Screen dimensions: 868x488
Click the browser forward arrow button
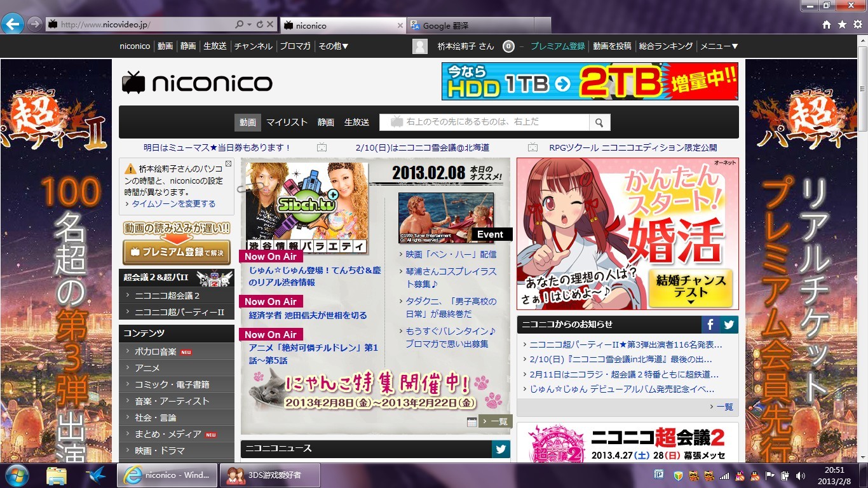34,24
